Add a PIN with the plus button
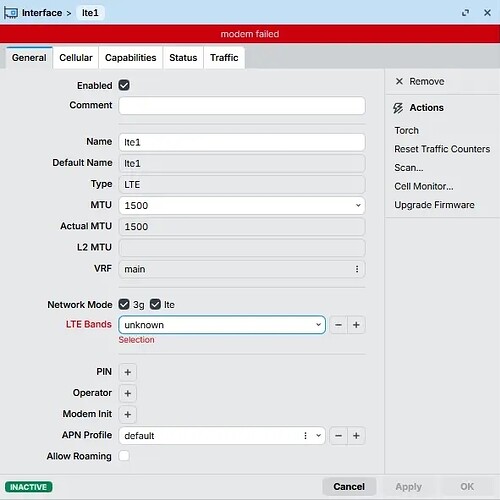This screenshot has width=500, height=500. click(128, 372)
